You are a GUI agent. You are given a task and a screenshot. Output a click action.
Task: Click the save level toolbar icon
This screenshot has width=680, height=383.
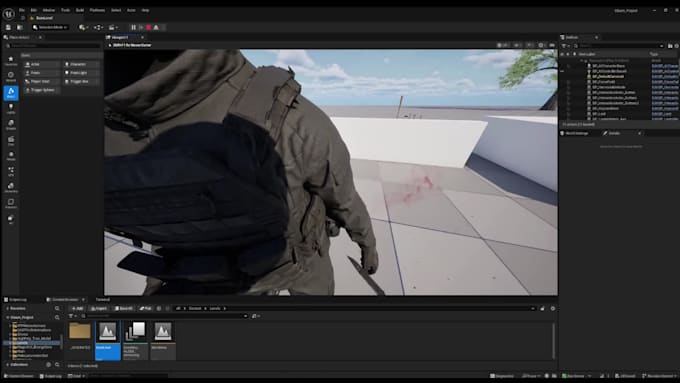click(8, 27)
